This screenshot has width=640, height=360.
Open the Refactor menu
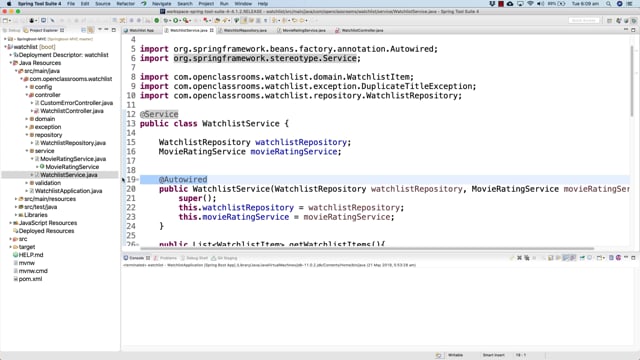[x=125, y=4]
